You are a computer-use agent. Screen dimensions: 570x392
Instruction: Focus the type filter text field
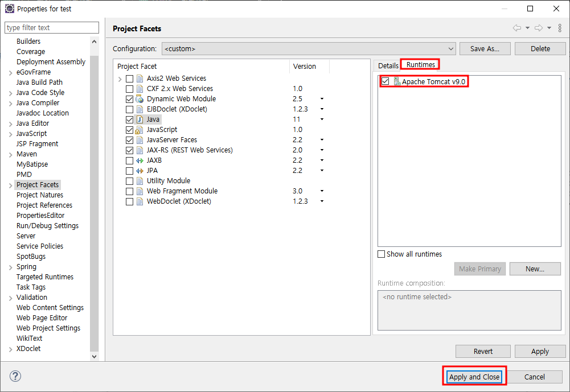pyautogui.click(x=52, y=28)
